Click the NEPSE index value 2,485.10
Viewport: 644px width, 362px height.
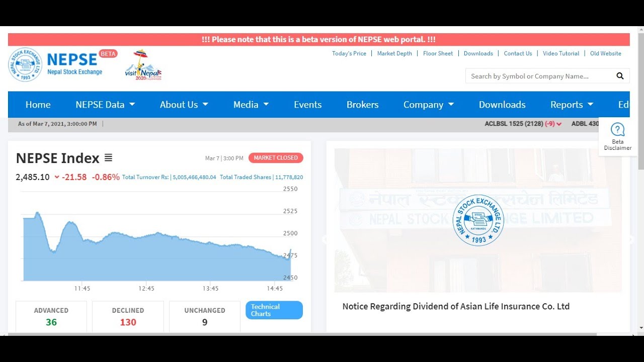(33, 177)
